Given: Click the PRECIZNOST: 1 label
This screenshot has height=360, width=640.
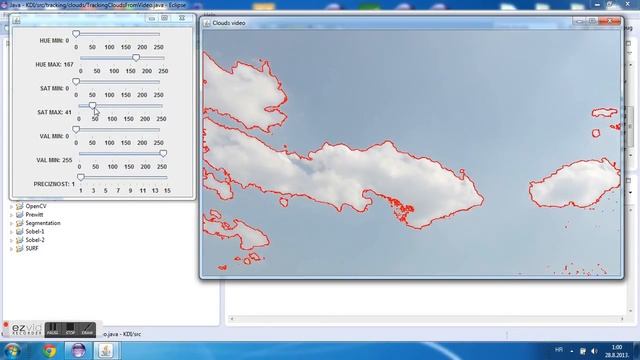Looking at the screenshot, I should 54,184.
